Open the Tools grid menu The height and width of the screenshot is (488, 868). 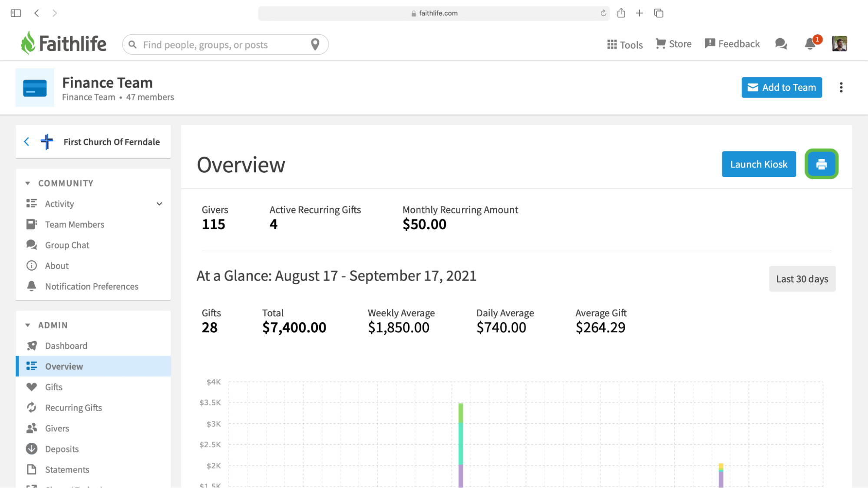[625, 45]
